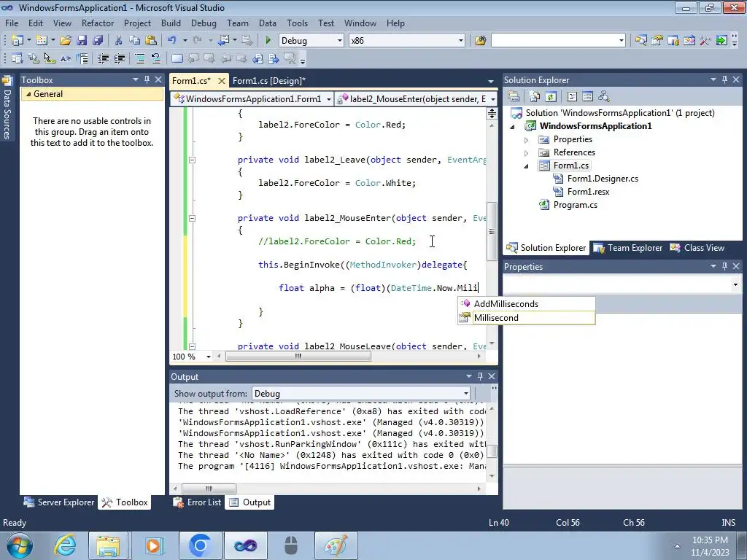Click the code editor horizontal scrollbar thumb
The height and width of the screenshot is (560, 747).
(298, 356)
